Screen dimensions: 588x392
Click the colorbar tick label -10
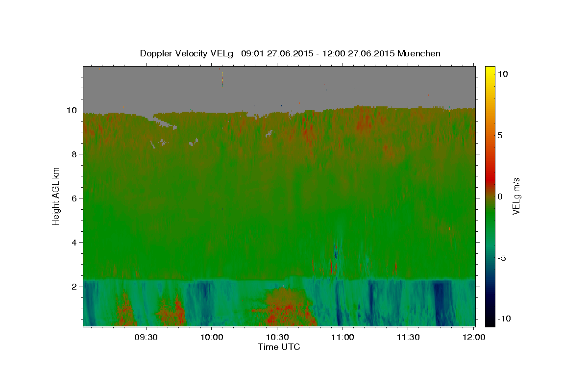pyautogui.click(x=505, y=318)
